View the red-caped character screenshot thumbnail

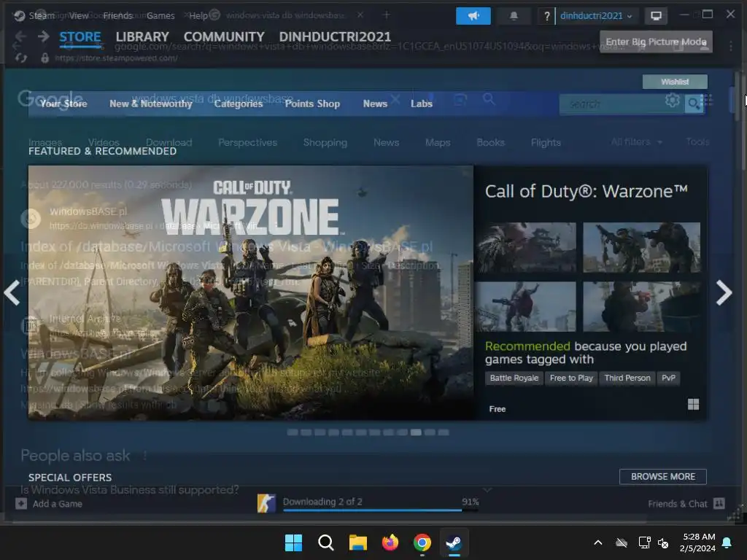(526, 306)
